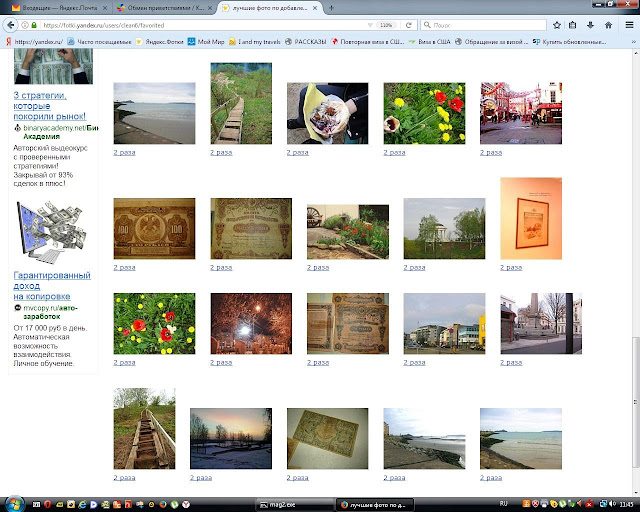Click the green padlock security icon
The image size is (640, 512).
click(x=34, y=25)
